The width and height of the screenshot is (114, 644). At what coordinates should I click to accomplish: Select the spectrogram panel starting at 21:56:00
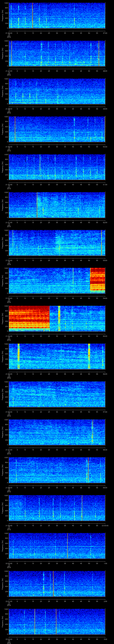(57, 394)
